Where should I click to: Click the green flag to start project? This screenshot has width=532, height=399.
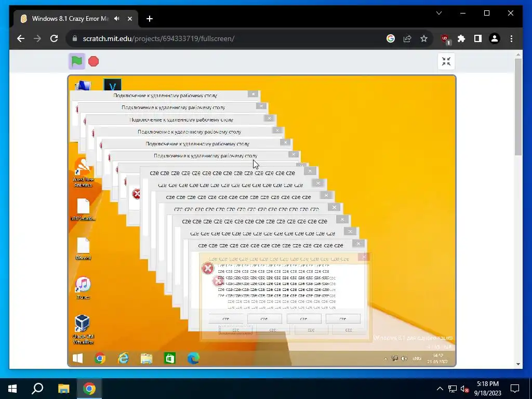[77, 61]
